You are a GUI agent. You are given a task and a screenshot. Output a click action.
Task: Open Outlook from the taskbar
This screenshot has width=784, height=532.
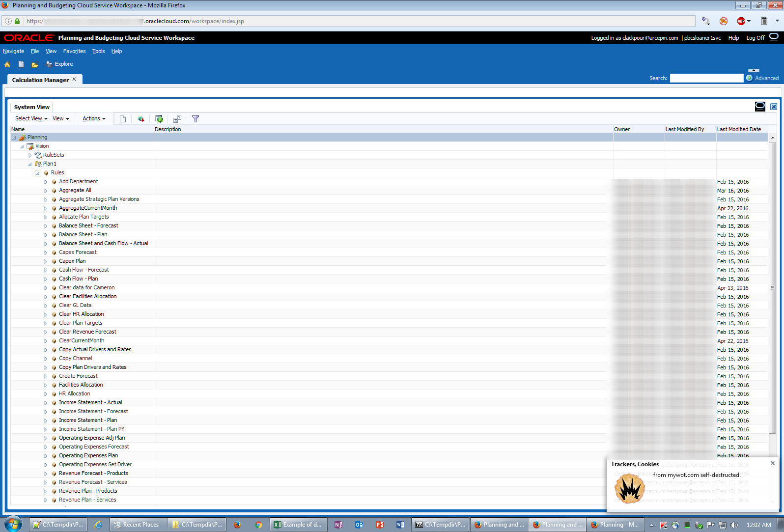point(359,525)
